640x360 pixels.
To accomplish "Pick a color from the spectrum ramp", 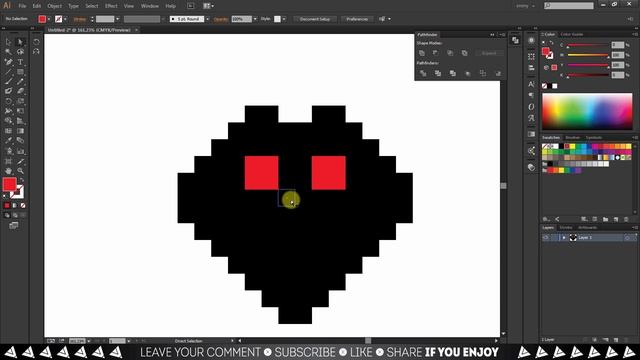I will coord(587,111).
